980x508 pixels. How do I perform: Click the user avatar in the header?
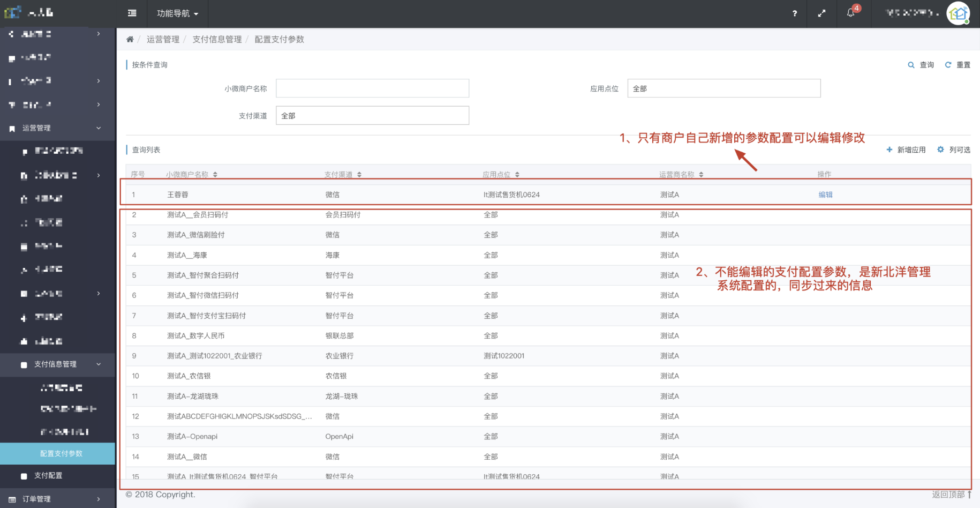point(958,13)
